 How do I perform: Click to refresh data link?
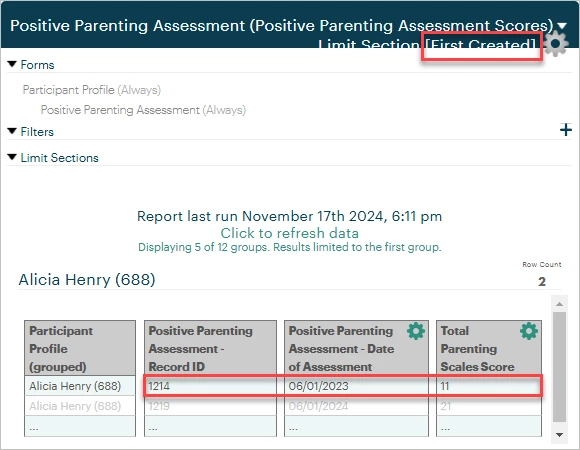(x=290, y=233)
